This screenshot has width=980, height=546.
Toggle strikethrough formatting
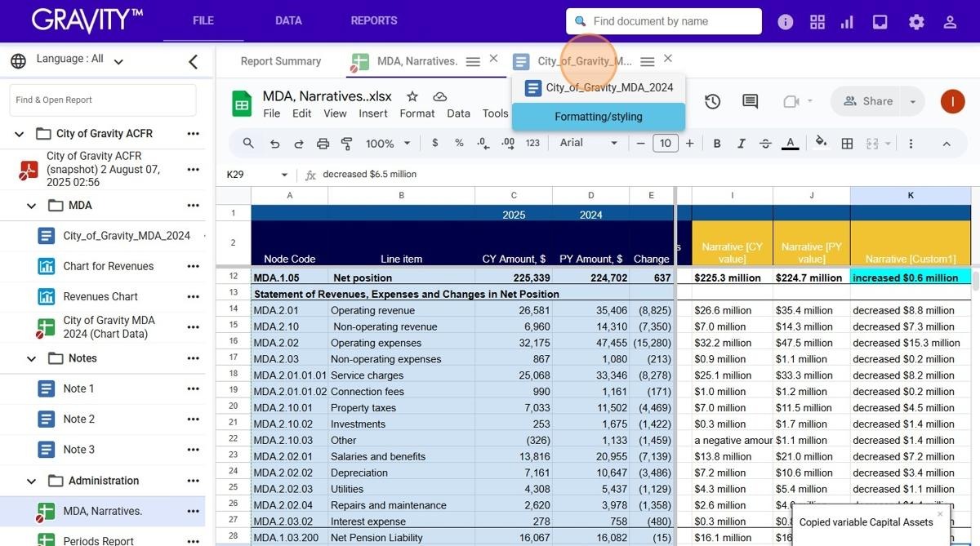pyautogui.click(x=765, y=144)
